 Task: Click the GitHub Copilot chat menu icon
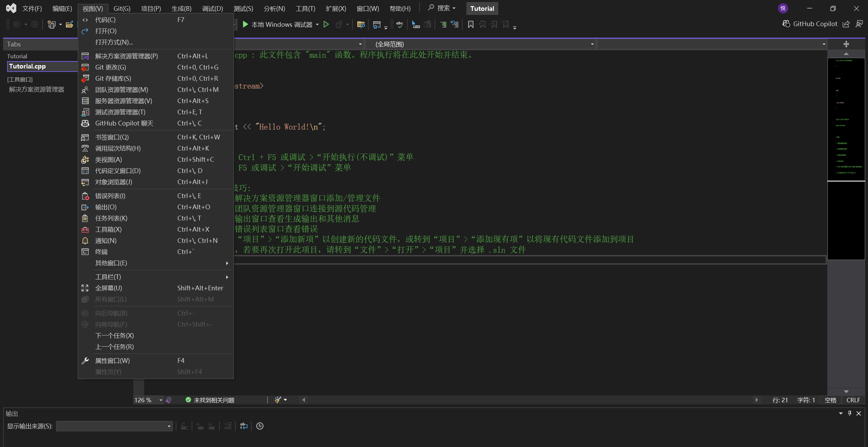pyautogui.click(x=85, y=123)
